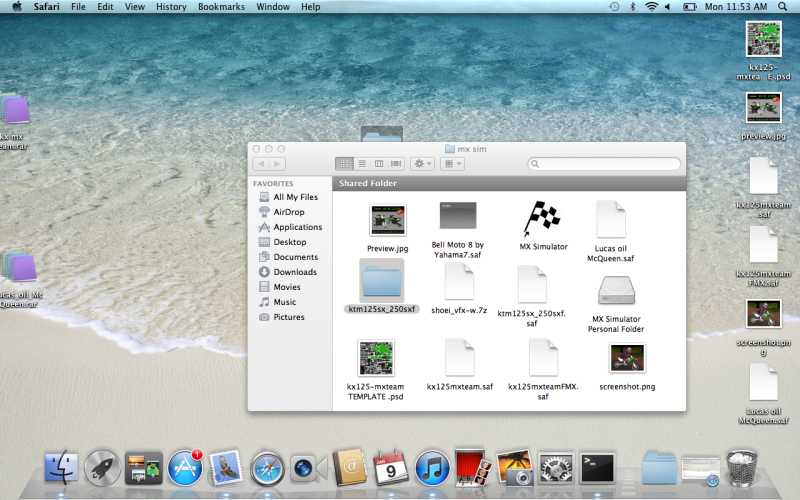Open AirDrop in the sidebar
800x500 pixels.
(x=290, y=212)
